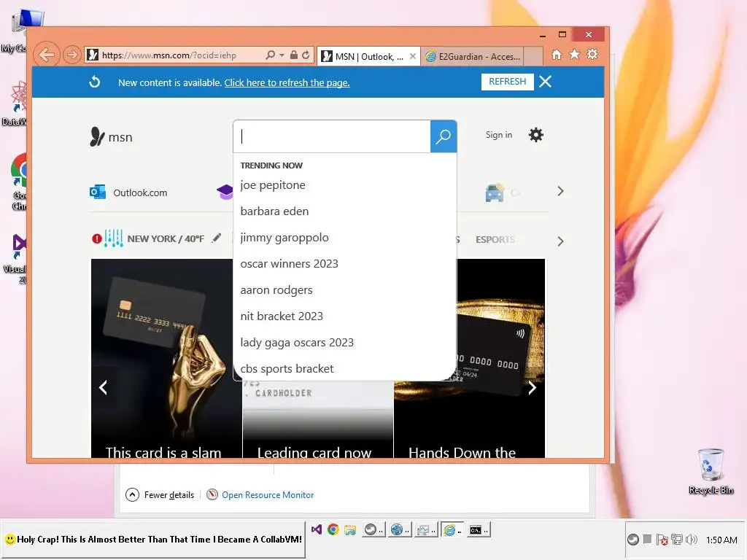Switch to globe browser taskbar button
This screenshot has width=747, height=560.
399,529
